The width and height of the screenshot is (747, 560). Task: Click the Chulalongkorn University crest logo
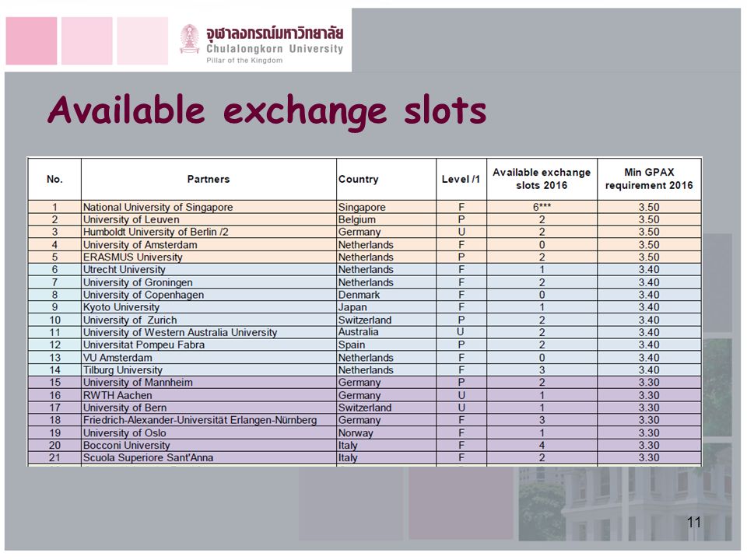[189, 39]
